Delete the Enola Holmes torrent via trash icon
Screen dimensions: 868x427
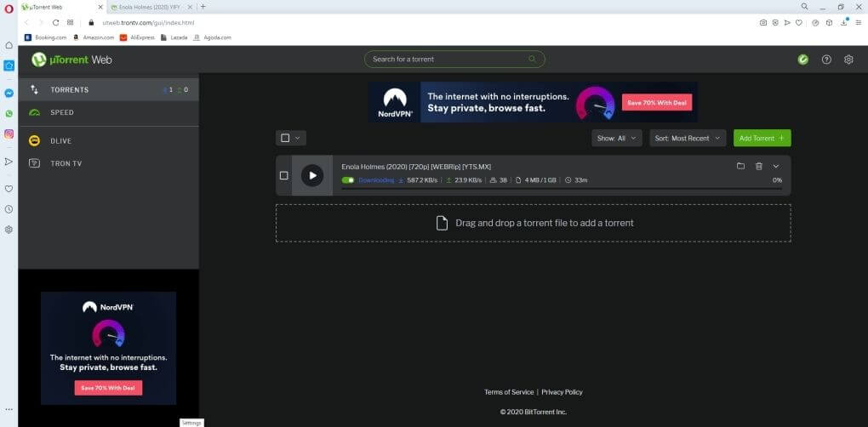pos(758,166)
